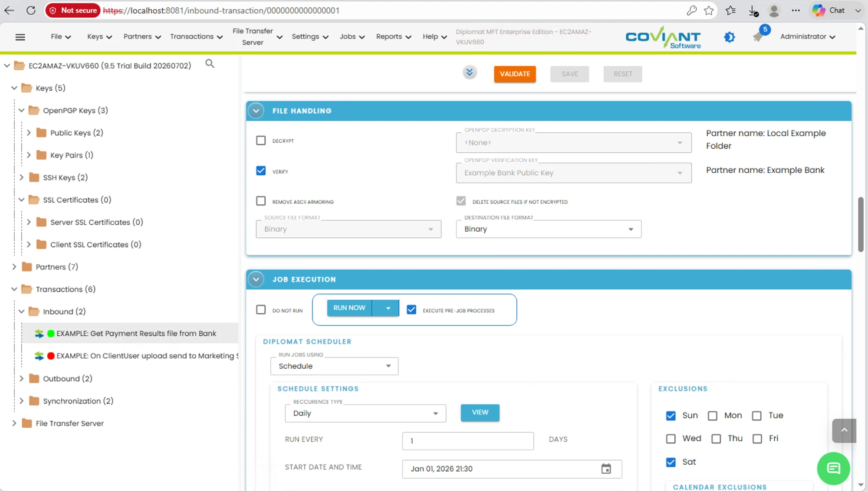The height and width of the screenshot is (492, 868).
Task: Expand the Partners (7) tree node
Action: [x=14, y=267]
